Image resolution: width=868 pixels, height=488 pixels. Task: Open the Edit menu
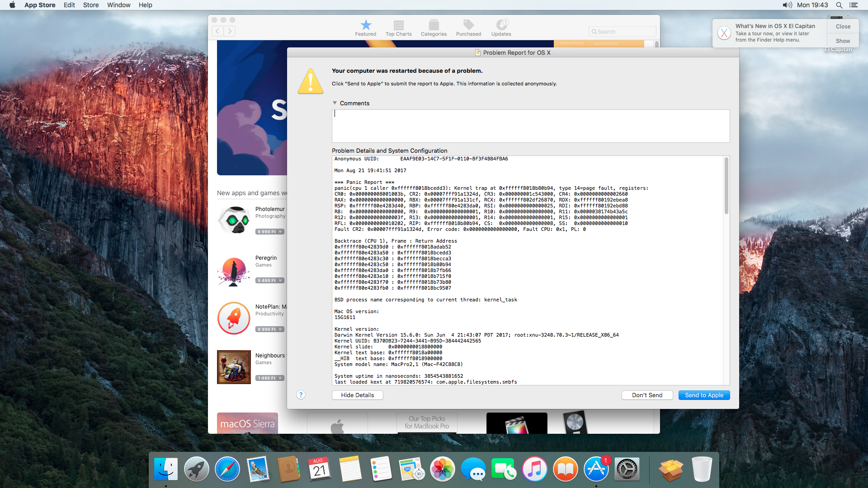coord(69,5)
